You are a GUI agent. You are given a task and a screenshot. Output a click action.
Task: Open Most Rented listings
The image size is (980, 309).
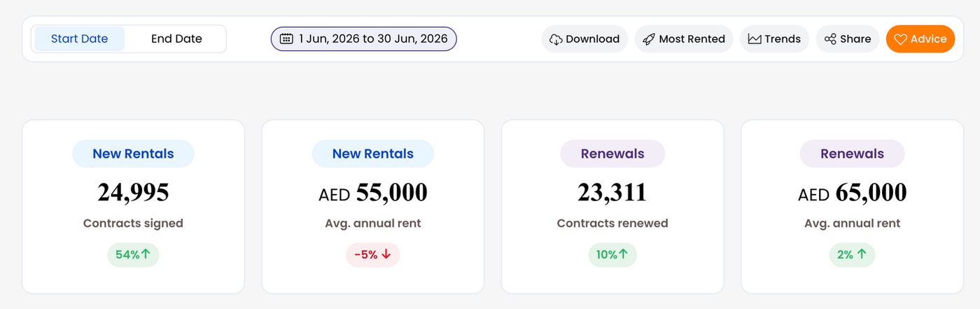684,39
